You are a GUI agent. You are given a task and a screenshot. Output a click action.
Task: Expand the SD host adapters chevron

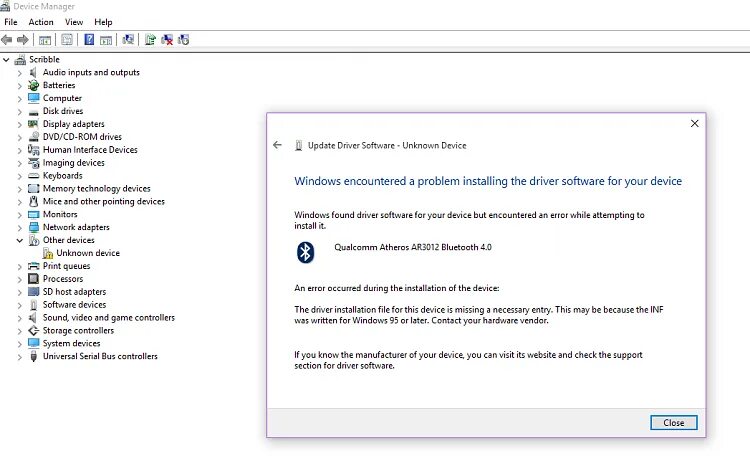pos(19,292)
